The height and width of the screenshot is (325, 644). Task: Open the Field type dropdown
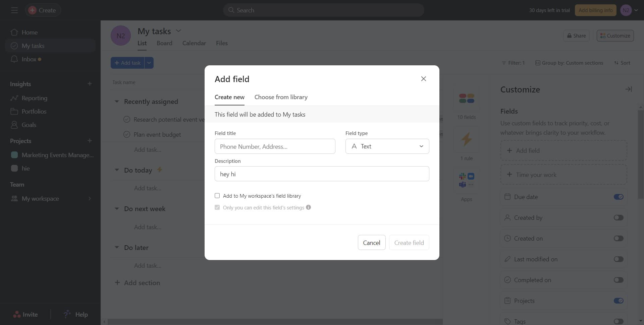(387, 146)
